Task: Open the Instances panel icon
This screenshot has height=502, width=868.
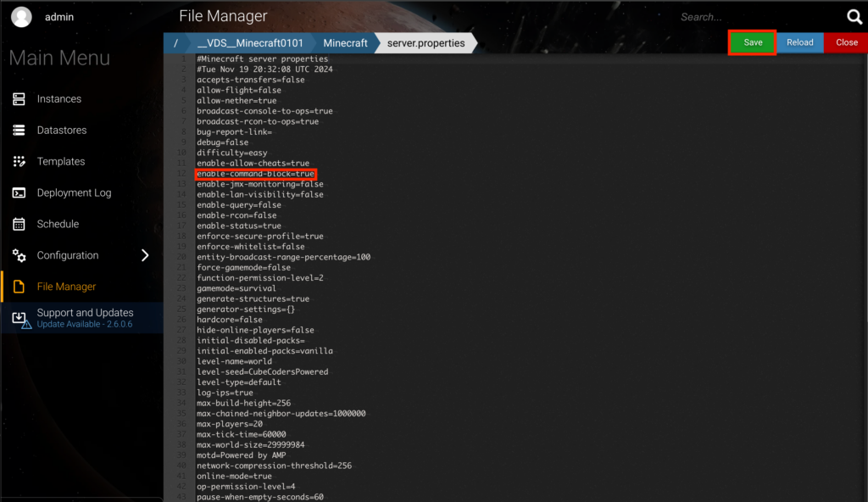Action: tap(19, 98)
